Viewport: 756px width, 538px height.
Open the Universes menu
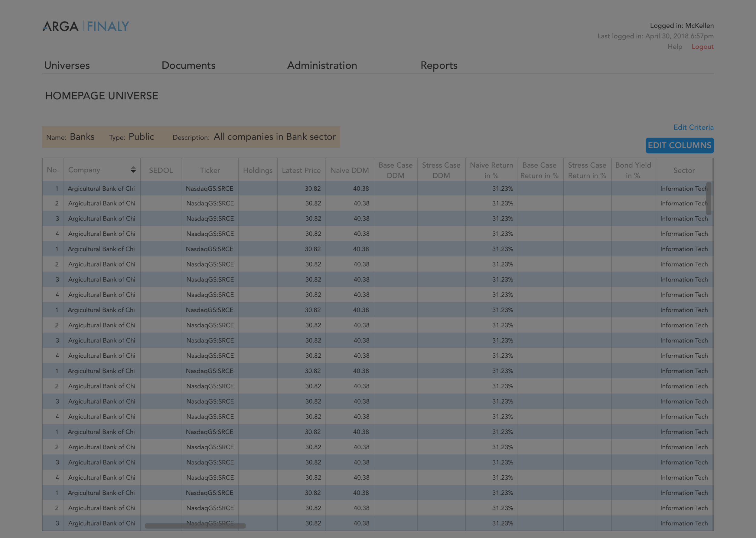[x=67, y=65]
